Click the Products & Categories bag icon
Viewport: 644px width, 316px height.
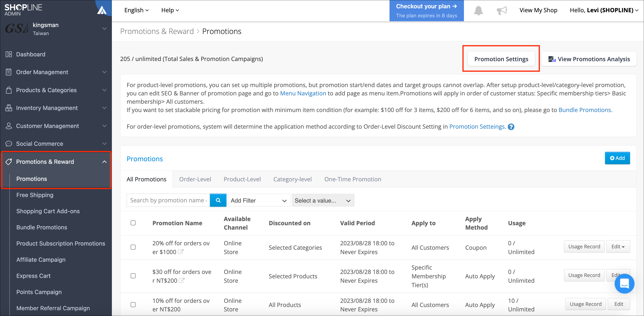(9, 90)
